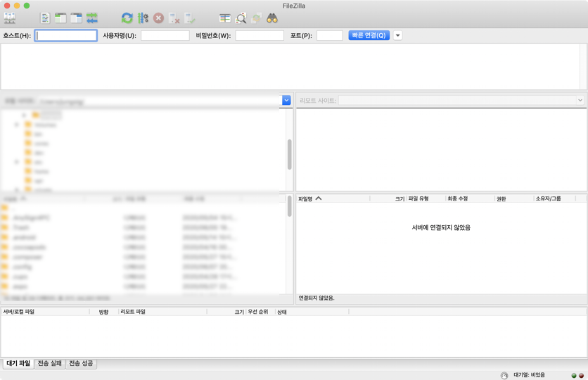Cancel the current operation
The image size is (588, 380).
point(159,18)
